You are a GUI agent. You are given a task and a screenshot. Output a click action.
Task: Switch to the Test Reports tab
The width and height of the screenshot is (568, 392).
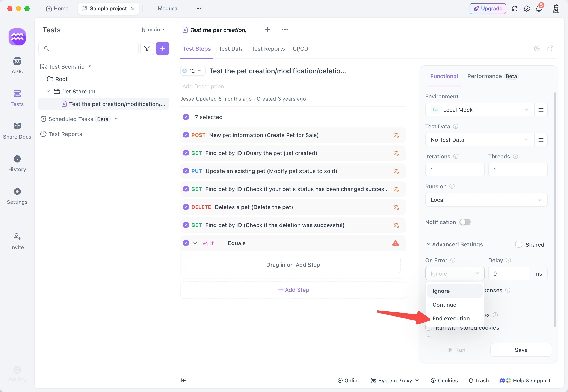[268, 49]
